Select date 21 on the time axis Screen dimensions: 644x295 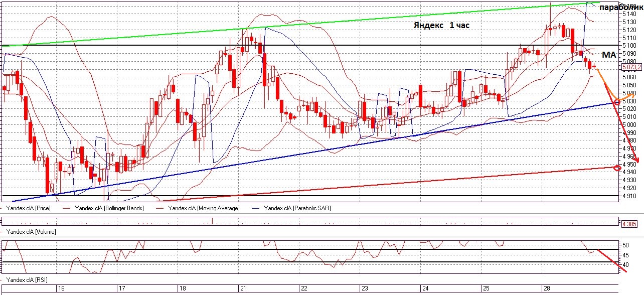(x=243, y=289)
